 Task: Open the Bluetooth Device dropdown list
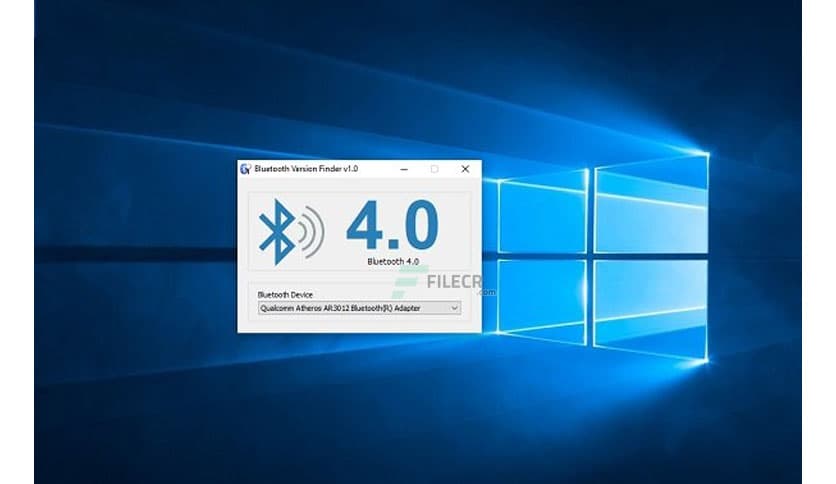pos(359,308)
